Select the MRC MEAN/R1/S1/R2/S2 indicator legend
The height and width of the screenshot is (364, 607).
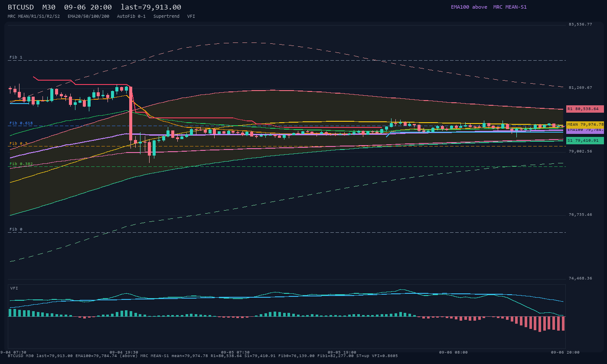tap(34, 16)
